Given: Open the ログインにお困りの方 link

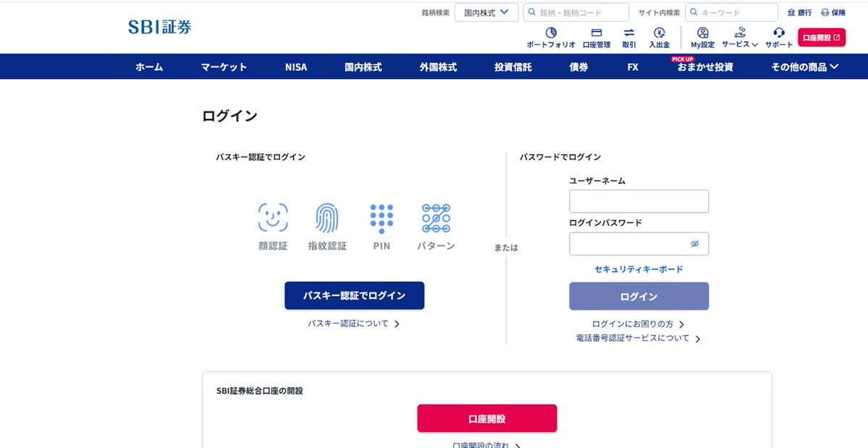Looking at the screenshot, I should tap(639, 324).
